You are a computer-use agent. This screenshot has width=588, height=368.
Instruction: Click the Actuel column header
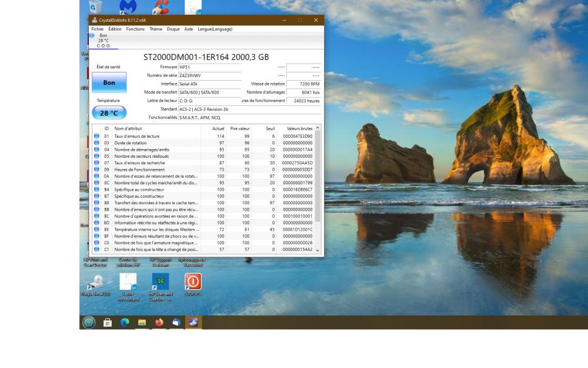point(213,128)
